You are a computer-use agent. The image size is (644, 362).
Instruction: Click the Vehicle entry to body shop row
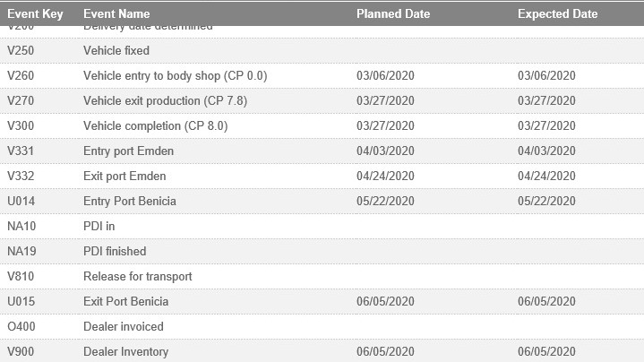[x=175, y=76]
